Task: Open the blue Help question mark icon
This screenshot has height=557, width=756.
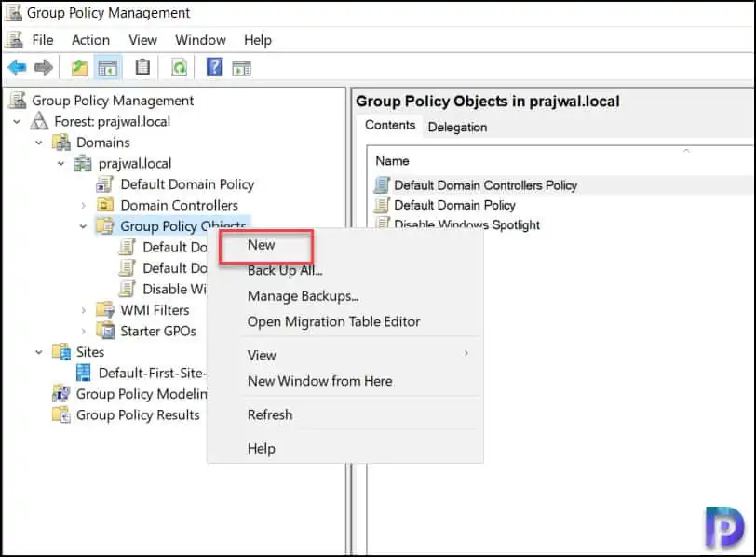Action: tap(214, 67)
